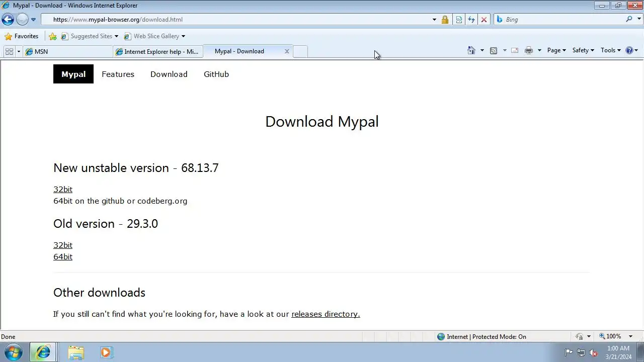Switch to the MSN tab
The width and height of the screenshot is (644, 362).
(x=68, y=51)
